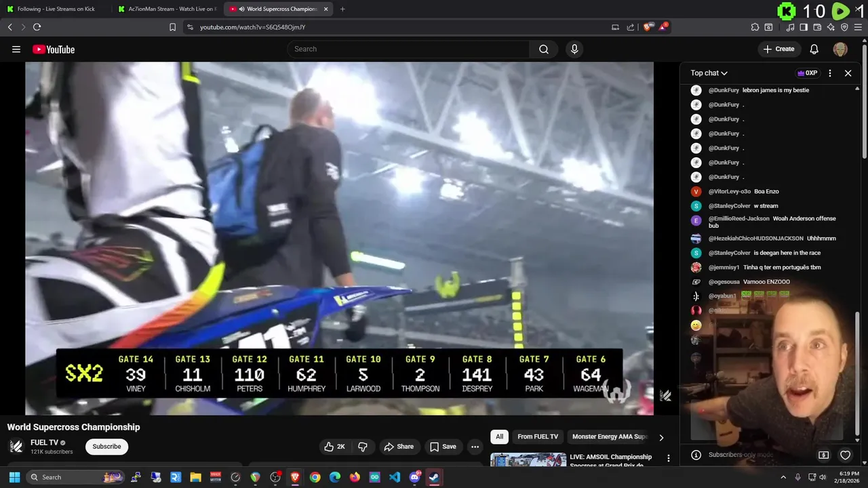The height and width of the screenshot is (488, 868).
Task: Click the Windows taskbar search box
Action: tap(75, 477)
